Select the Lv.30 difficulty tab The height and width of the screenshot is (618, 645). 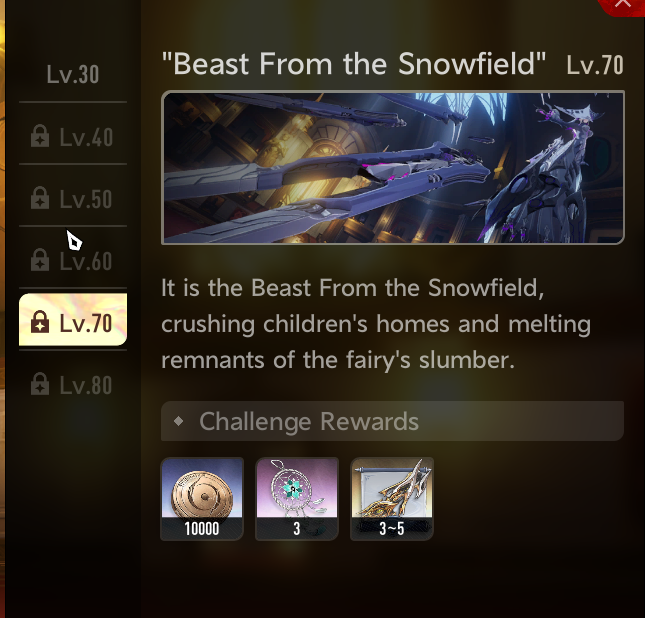coord(73,74)
